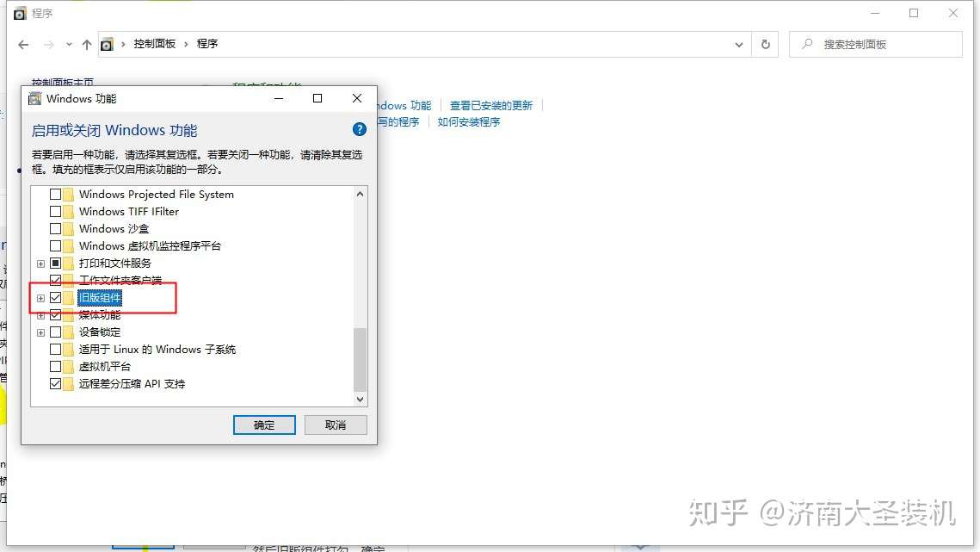The image size is (980, 552).
Task: Open the address bar history dropdown
Action: 739,45
